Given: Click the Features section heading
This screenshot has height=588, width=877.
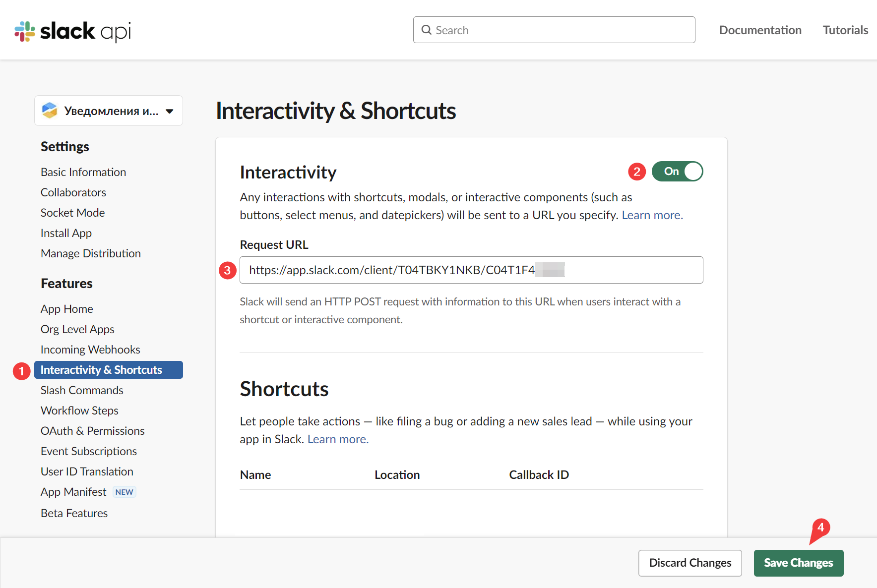Looking at the screenshot, I should point(66,284).
